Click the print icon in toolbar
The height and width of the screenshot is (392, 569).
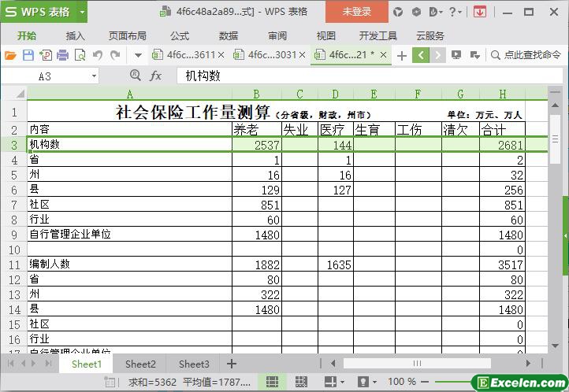[x=62, y=55]
